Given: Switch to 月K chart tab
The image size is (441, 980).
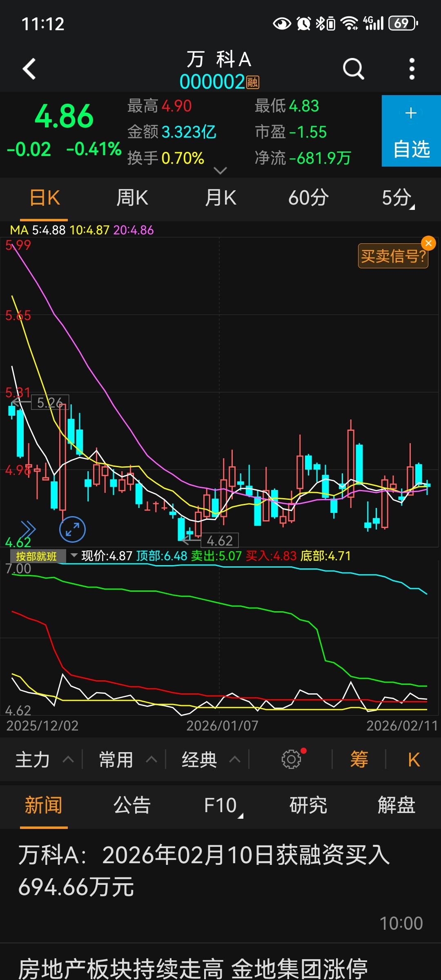Looking at the screenshot, I should click(220, 198).
